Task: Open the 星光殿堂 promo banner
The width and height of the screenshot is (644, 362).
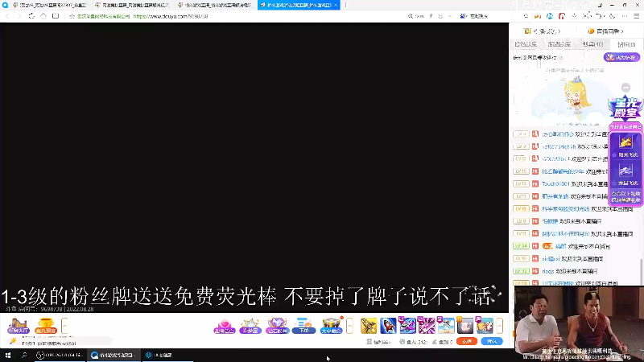Action: [x=625, y=108]
